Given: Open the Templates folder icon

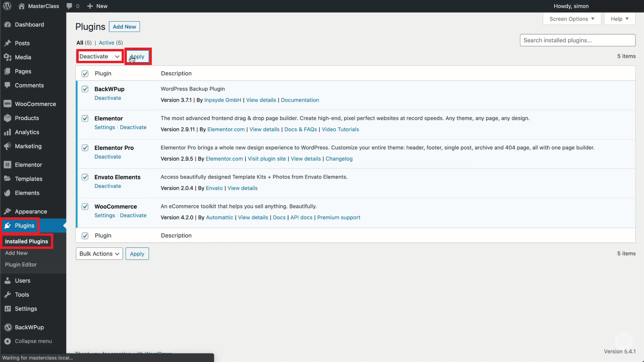Looking at the screenshot, I should [x=8, y=179].
